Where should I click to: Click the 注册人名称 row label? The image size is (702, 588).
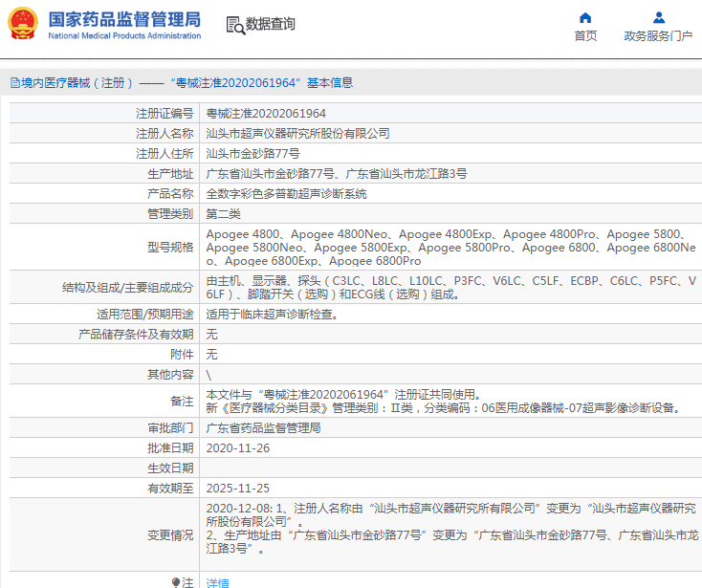click(165, 133)
